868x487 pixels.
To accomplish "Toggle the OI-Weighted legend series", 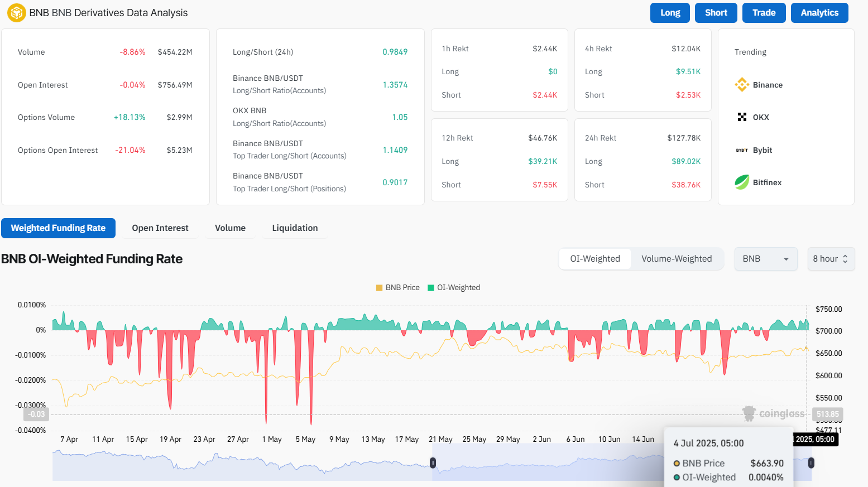I will point(454,288).
